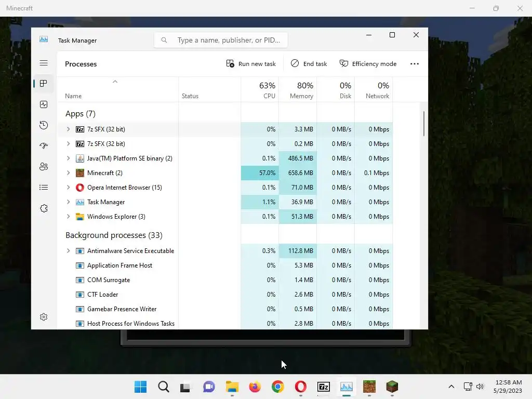This screenshot has height=399, width=532.
Task: Select the Processes sidebar icon
Action: coord(44,84)
